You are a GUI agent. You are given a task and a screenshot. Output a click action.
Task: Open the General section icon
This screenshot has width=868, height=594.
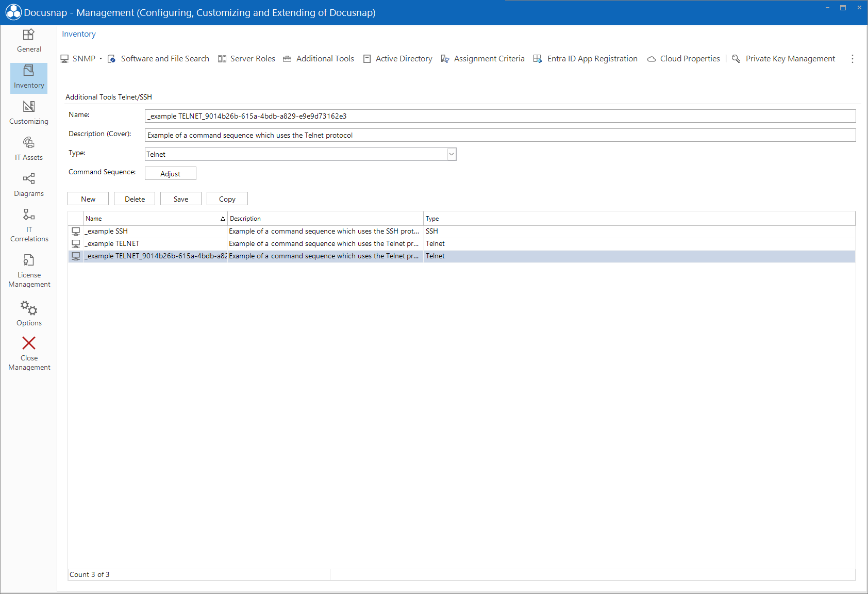(29, 35)
